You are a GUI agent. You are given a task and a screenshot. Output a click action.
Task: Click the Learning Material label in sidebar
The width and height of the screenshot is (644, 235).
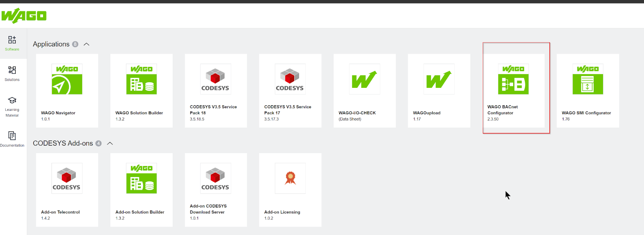[12, 112]
